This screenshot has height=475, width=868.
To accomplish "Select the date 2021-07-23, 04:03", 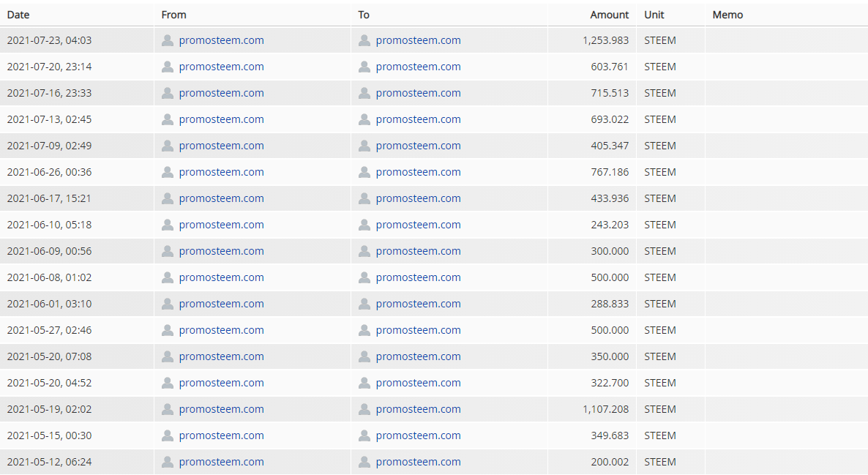I will [49, 40].
